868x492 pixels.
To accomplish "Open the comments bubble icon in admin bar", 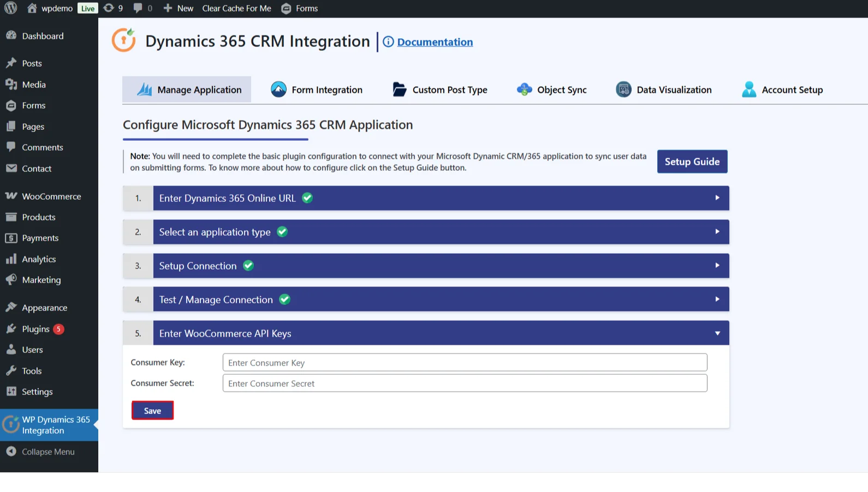I will (x=138, y=8).
